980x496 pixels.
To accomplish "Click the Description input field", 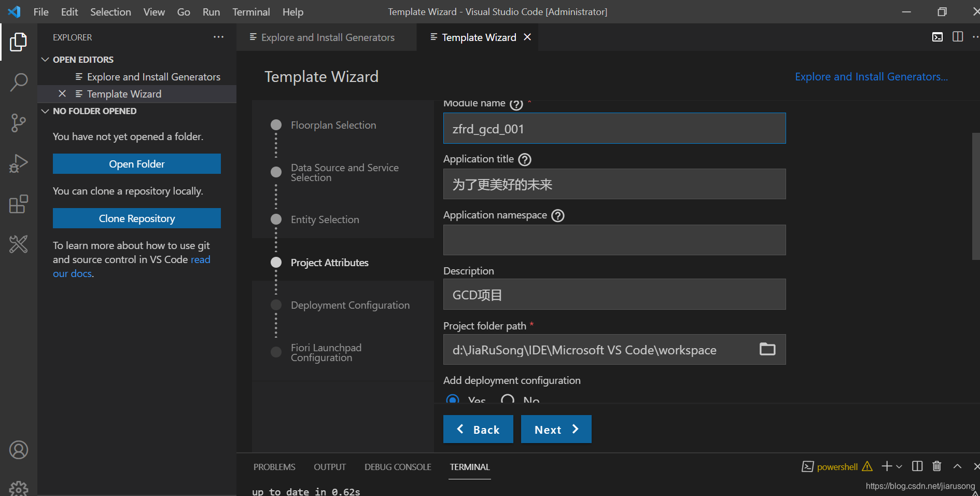I will pyautogui.click(x=614, y=294).
